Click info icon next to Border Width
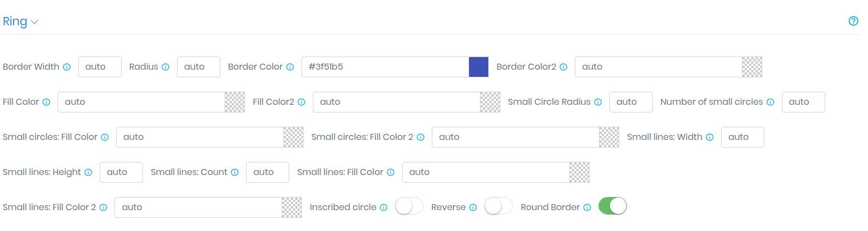 pos(67,67)
